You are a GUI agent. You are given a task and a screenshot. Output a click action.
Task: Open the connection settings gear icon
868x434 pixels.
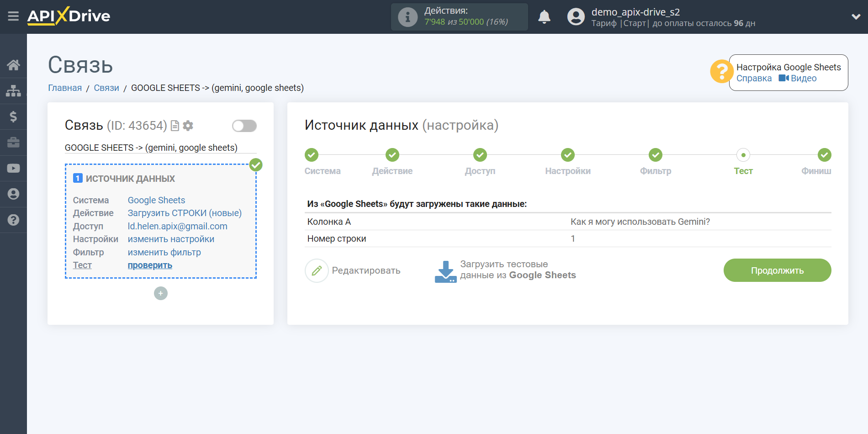[188, 126]
